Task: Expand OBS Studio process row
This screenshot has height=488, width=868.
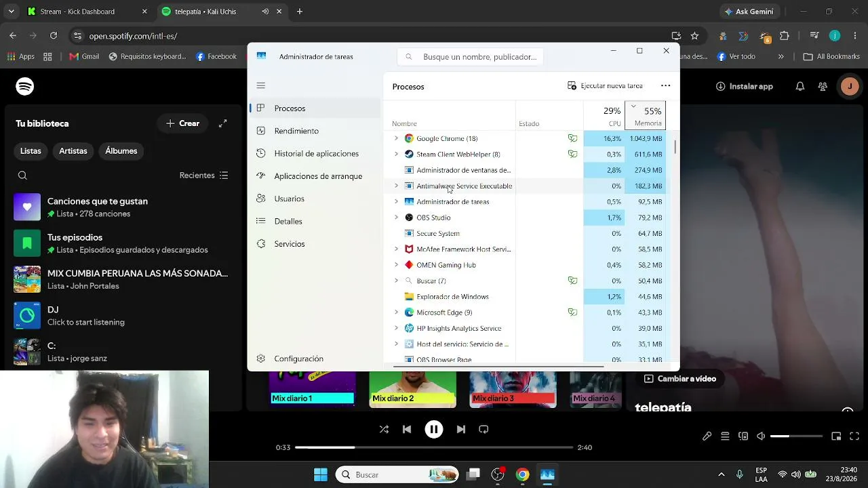Action: coord(396,218)
